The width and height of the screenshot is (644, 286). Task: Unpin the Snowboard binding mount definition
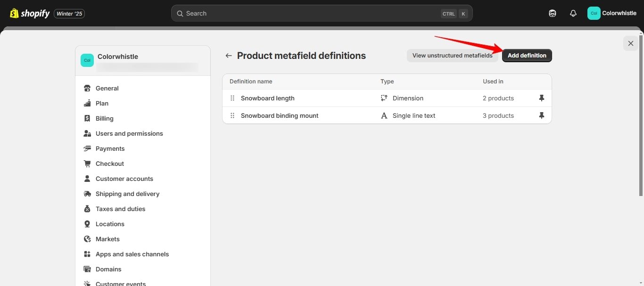(541, 115)
